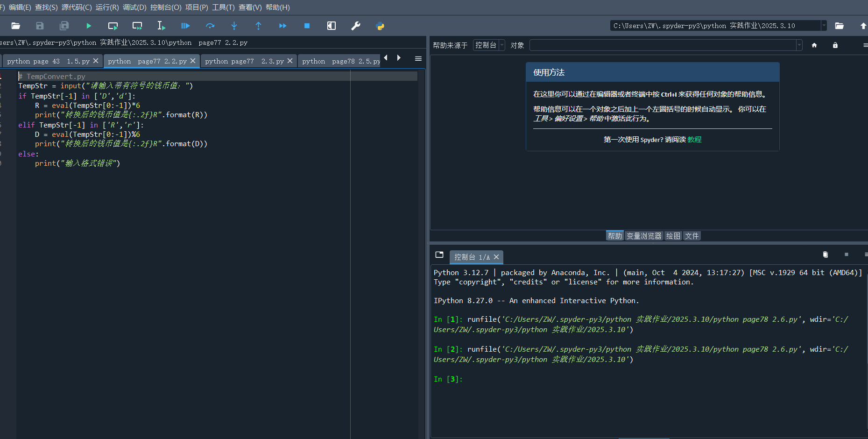Viewport: 868px width, 439px height.
Task: Expand the working directory path dropdown
Action: click(824, 26)
